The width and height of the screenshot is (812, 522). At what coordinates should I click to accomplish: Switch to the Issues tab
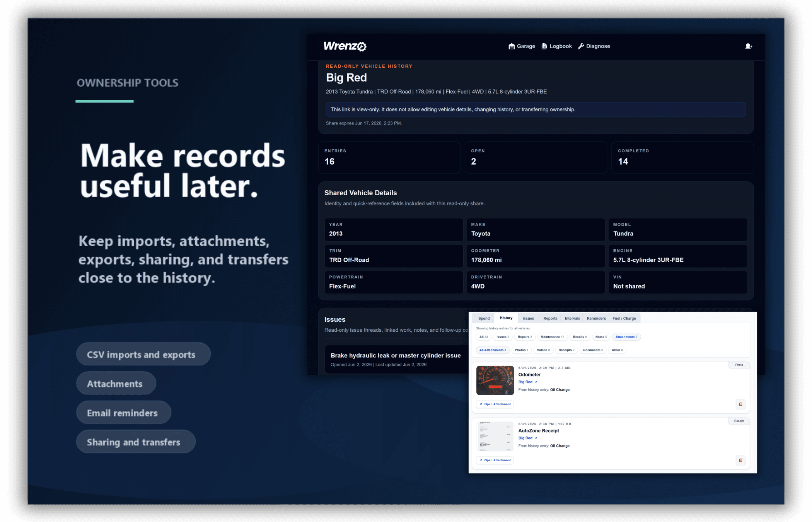tap(528, 318)
